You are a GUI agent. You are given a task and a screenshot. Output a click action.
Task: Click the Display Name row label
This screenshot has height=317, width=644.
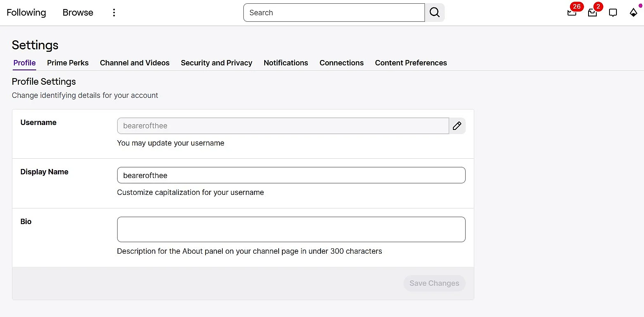point(44,172)
